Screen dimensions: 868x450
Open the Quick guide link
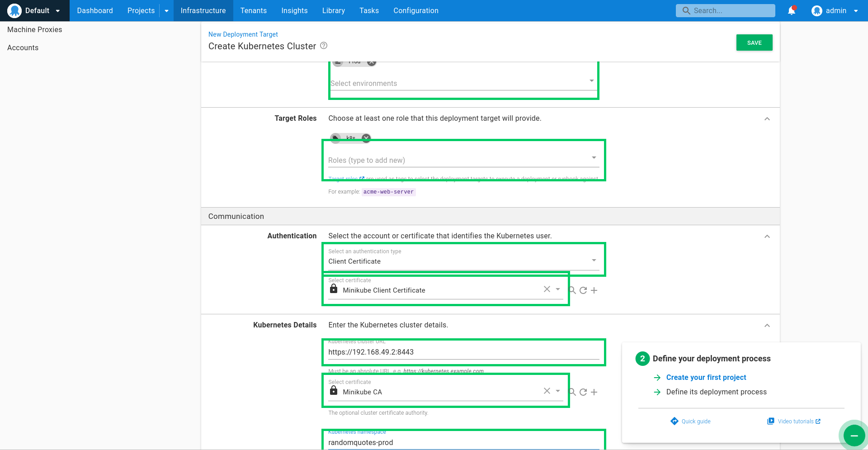click(x=696, y=421)
